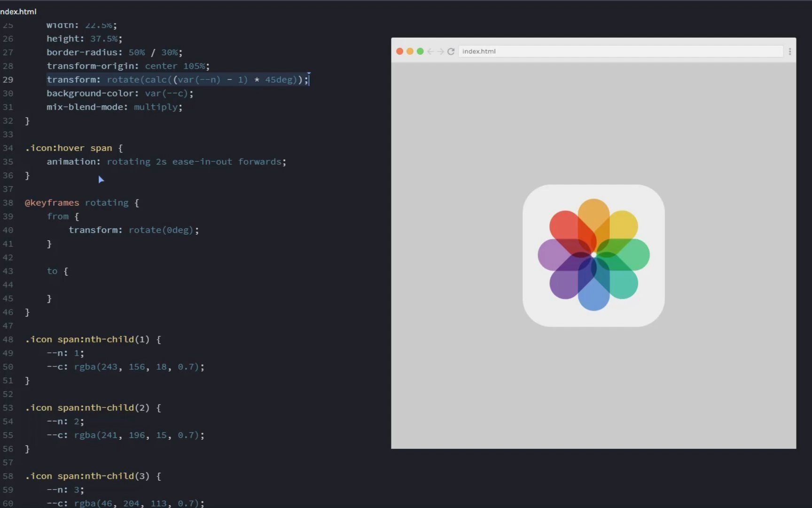Image resolution: width=812 pixels, height=508 pixels.
Task: Click the '.icon span:nth-child(1) {' line
Action: (x=93, y=339)
